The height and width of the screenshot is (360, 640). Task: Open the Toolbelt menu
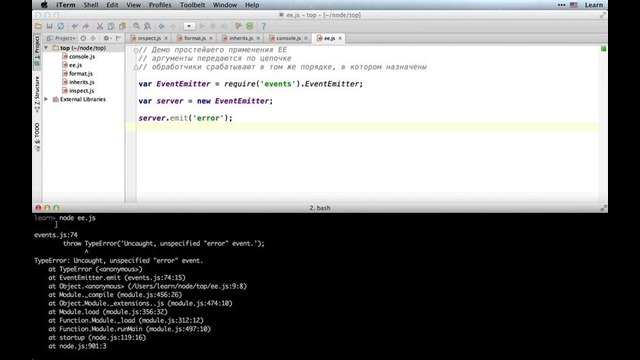pyautogui.click(x=192, y=5)
